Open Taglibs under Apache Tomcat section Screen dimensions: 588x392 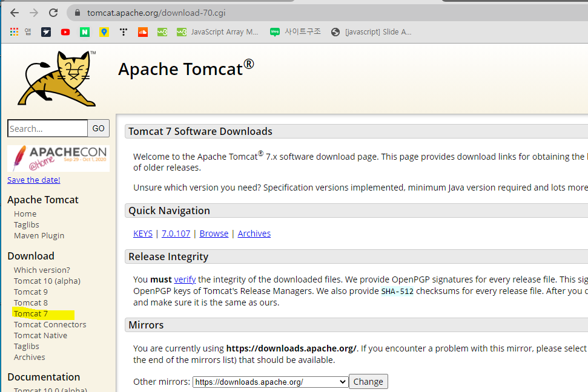[26, 224]
